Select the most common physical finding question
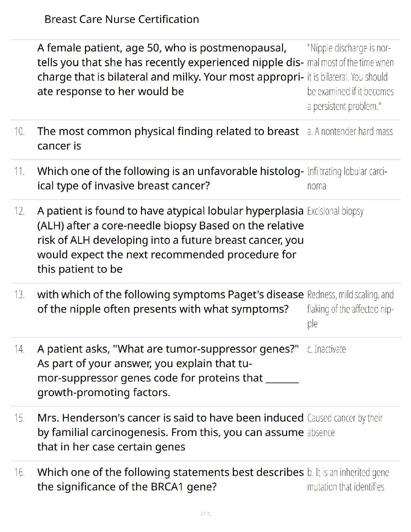411x532 pixels. click(x=168, y=138)
